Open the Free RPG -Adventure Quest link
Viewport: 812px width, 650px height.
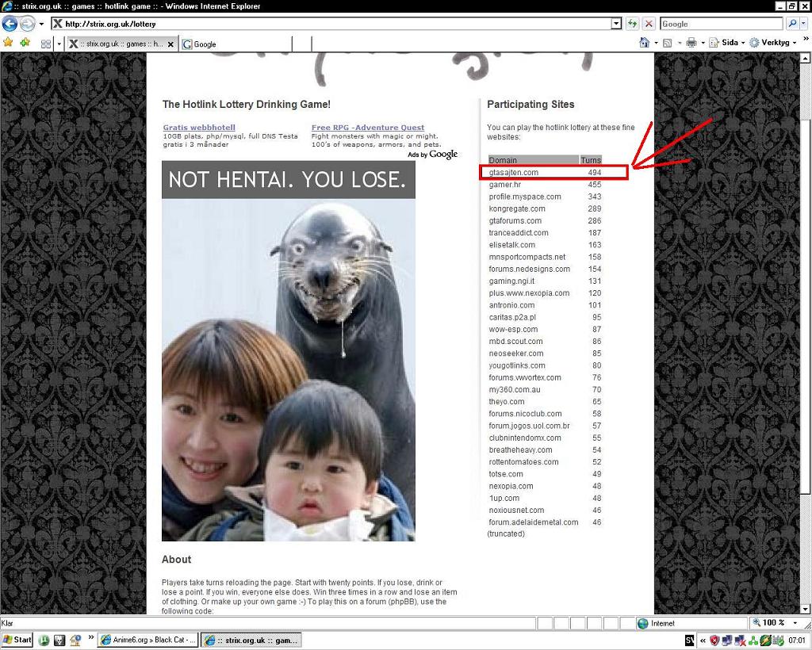click(x=368, y=128)
